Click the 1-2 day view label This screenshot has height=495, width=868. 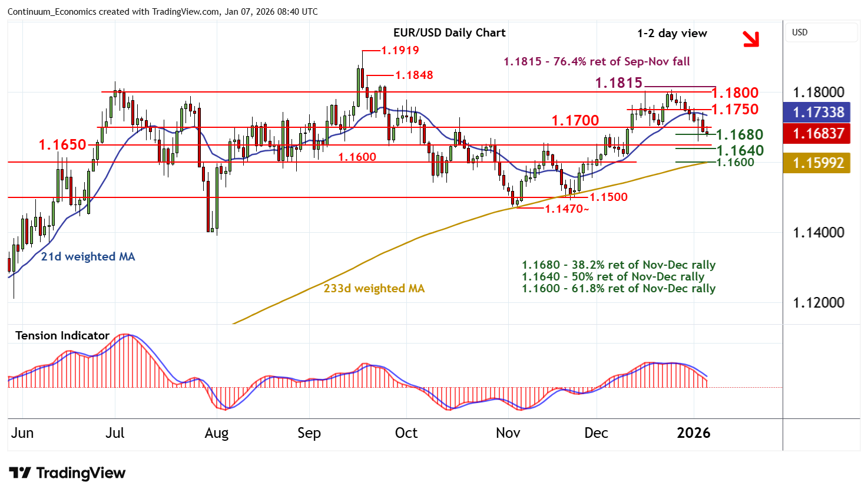tap(672, 34)
